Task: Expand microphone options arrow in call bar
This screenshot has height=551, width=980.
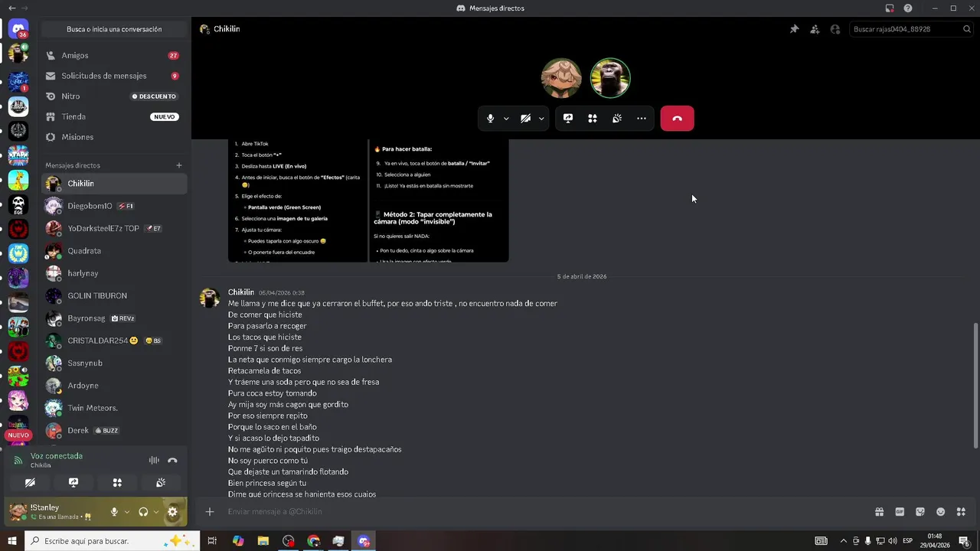Action: (x=506, y=119)
